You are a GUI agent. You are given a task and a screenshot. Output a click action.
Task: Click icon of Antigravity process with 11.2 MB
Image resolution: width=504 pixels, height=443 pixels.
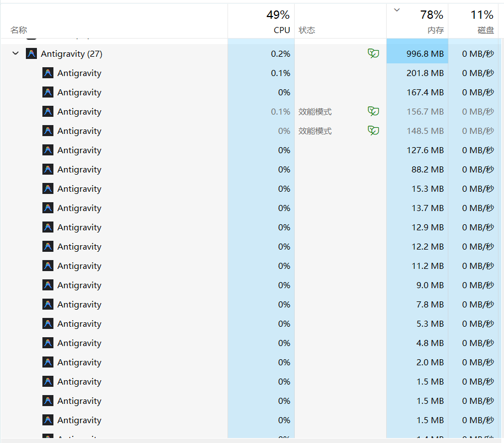click(48, 266)
